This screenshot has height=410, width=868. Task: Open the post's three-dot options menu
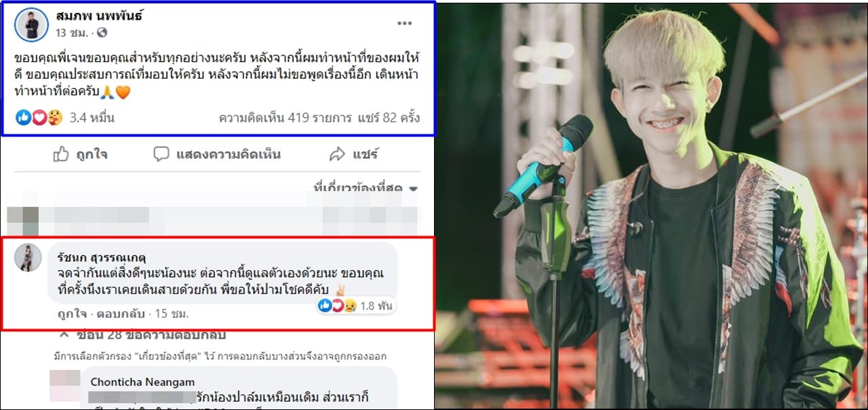coord(405,24)
